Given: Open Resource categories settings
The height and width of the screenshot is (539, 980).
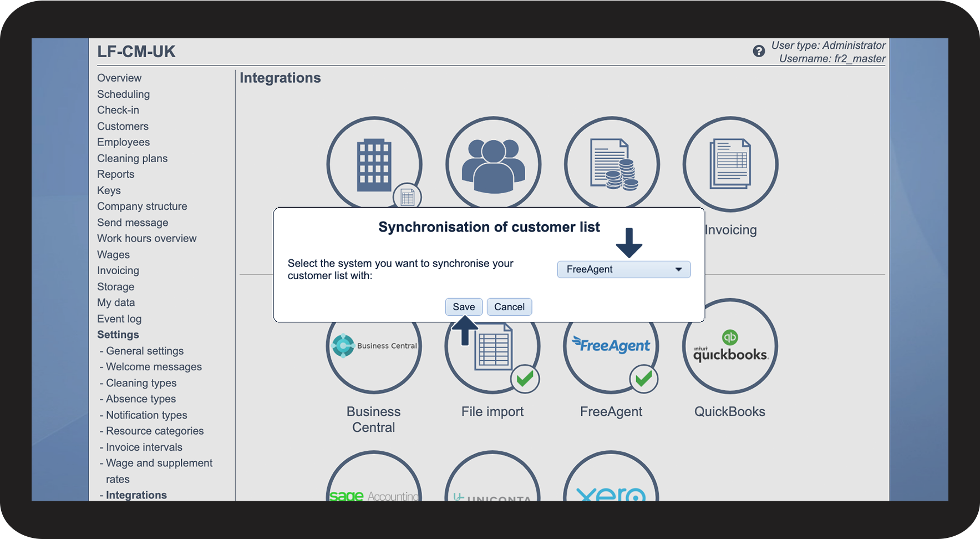Looking at the screenshot, I should coord(155,431).
